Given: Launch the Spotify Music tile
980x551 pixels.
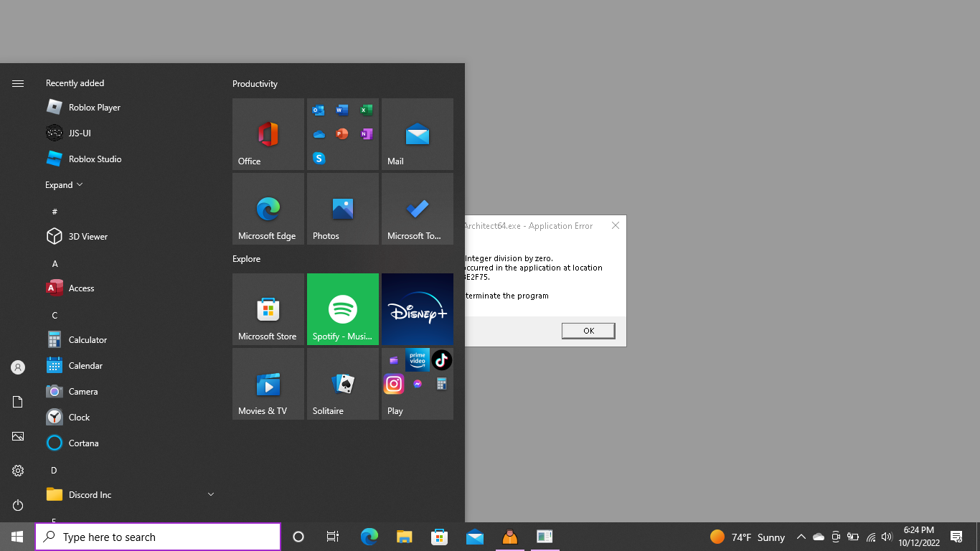Looking at the screenshot, I should tap(343, 309).
